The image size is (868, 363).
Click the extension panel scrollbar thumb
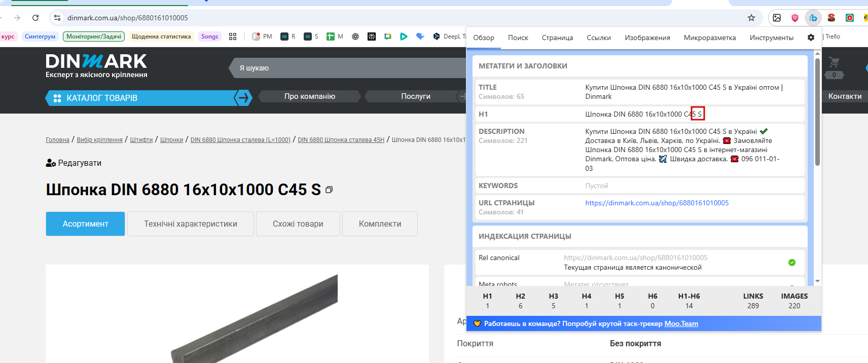click(817, 112)
